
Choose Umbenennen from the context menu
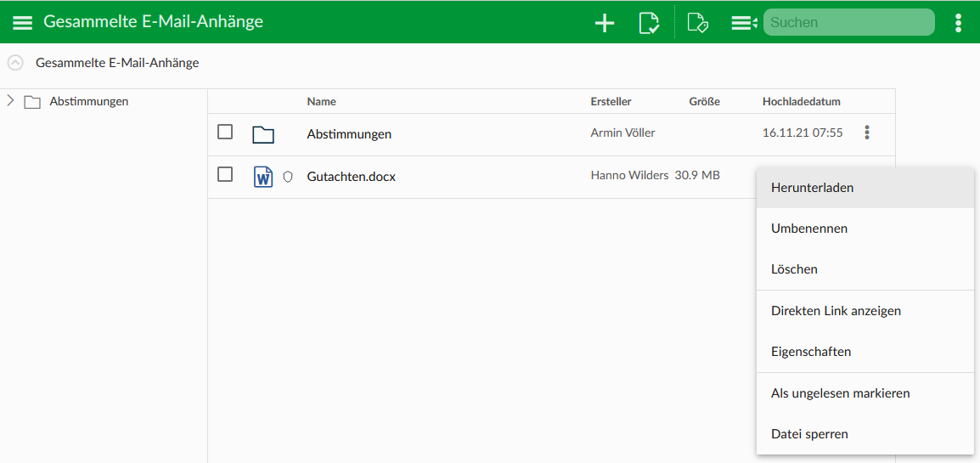(x=865, y=229)
